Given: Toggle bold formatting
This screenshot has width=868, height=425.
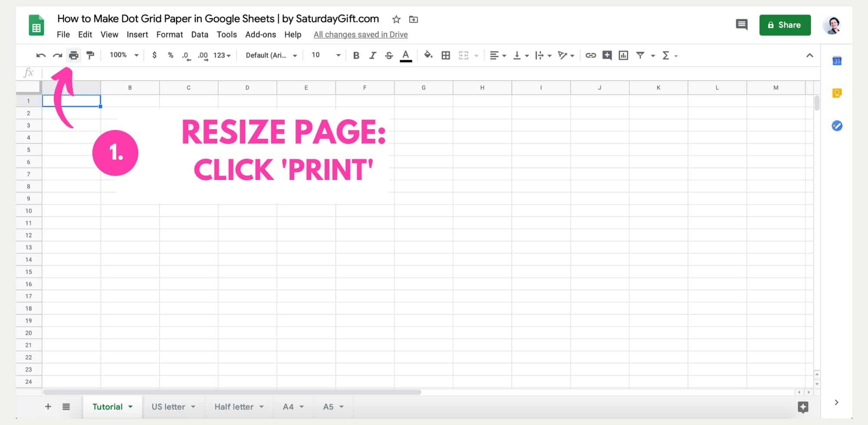Looking at the screenshot, I should click(x=356, y=56).
